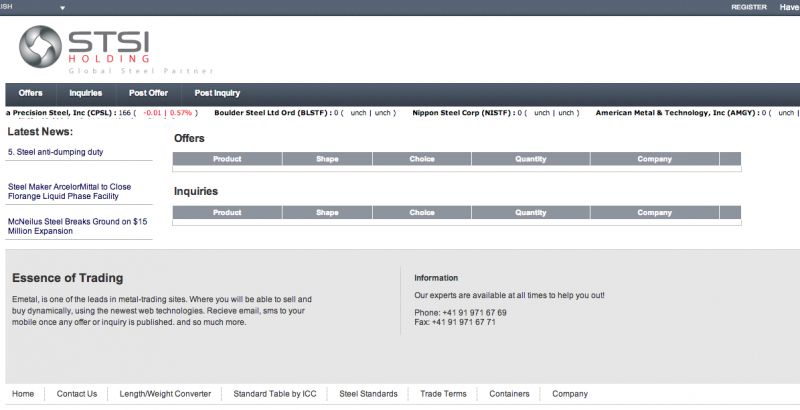This screenshot has width=800, height=410.
Task: Click Company column header in Inquiries table
Action: coord(654,212)
